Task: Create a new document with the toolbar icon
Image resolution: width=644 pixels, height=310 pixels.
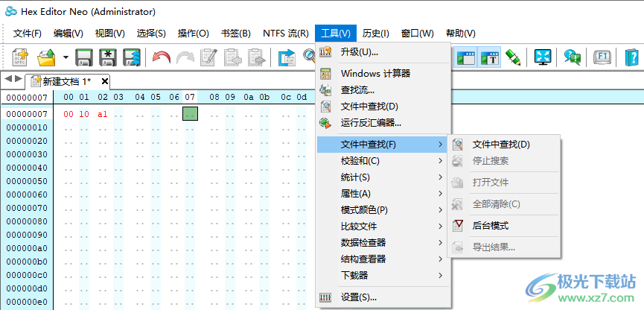Action: pyautogui.click(x=19, y=57)
